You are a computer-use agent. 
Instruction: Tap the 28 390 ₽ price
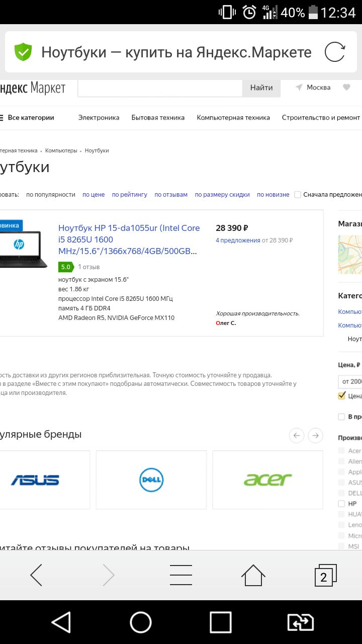point(232,228)
